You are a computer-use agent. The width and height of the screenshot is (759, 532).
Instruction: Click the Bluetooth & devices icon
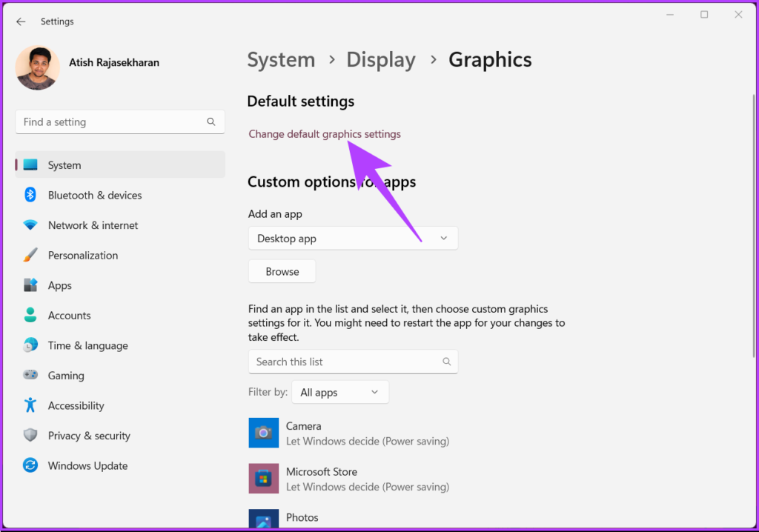30,195
